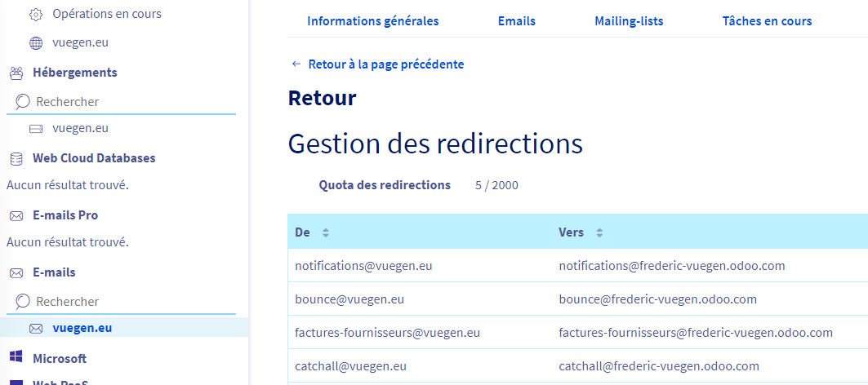This screenshot has height=385, width=868.
Task: Open the Informations générales tab
Action: click(x=372, y=21)
